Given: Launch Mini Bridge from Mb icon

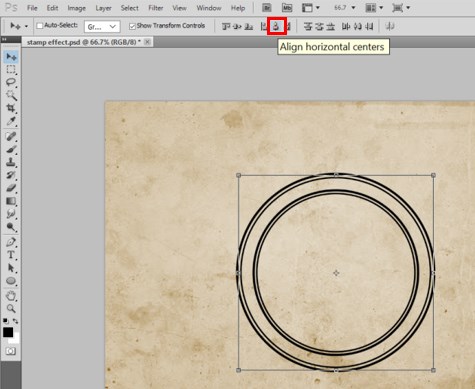Looking at the screenshot, I should (287, 8).
